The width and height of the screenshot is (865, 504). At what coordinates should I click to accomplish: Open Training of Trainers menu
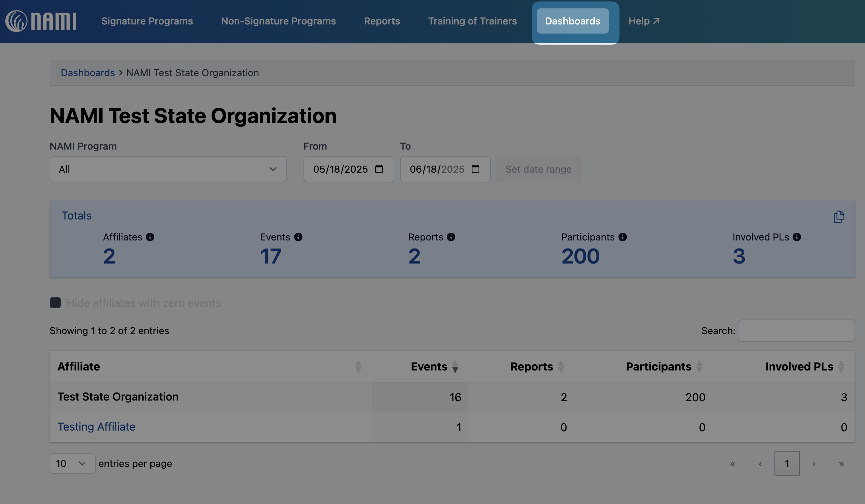(x=472, y=21)
